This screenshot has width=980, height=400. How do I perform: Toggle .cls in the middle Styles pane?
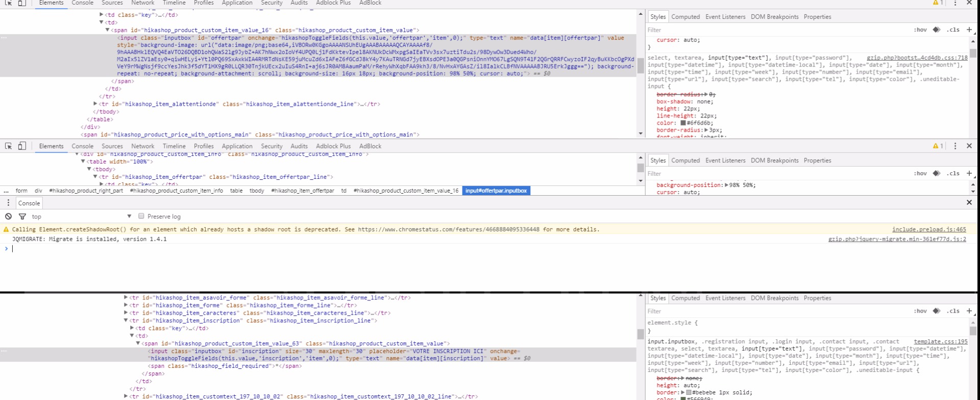click(953, 173)
